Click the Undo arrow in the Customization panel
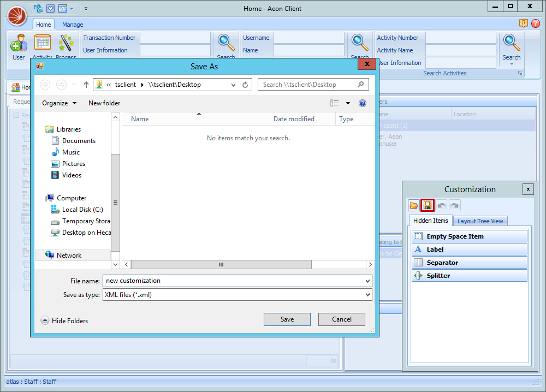The width and height of the screenshot is (546, 392). click(x=441, y=205)
